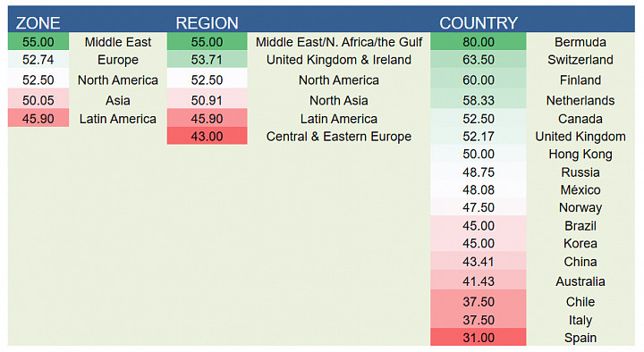Select the 52.74 Europe zone score

(38, 60)
